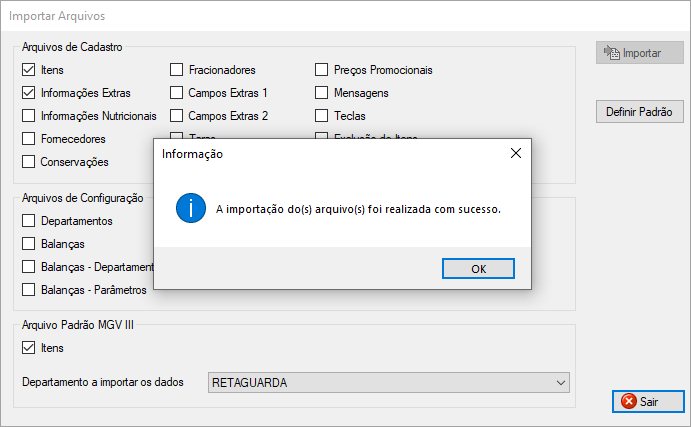Enable the Fracionadores checkbox
Screen dimensions: 691x427
click(176, 70)
